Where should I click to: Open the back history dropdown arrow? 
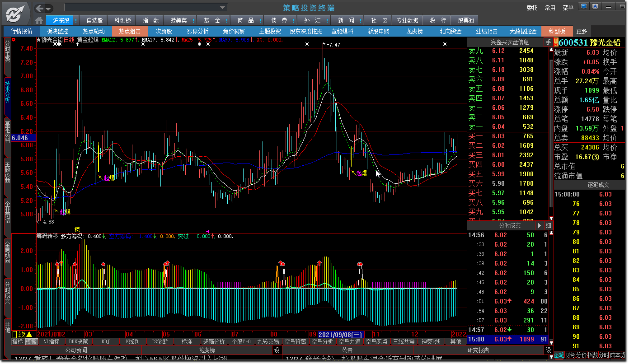pyautogui.click(x=48, y=9)
